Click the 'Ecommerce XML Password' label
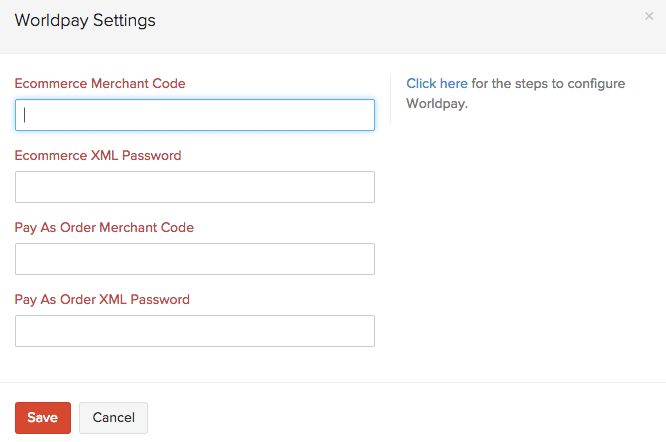 coord(98,156)
